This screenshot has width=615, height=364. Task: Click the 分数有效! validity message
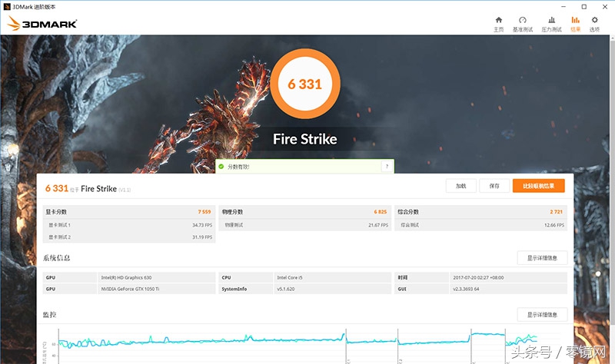(x=238, y=167)
